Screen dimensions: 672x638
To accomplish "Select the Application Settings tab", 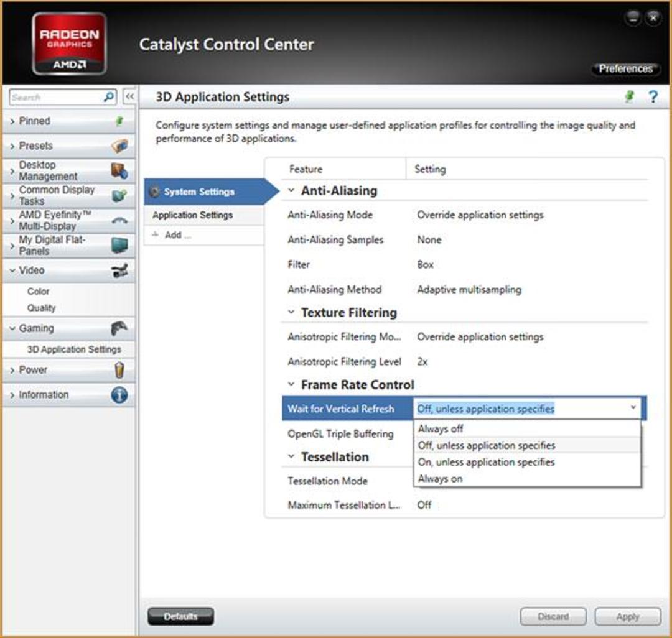I will pyautogui.click(x=204, y=215).
